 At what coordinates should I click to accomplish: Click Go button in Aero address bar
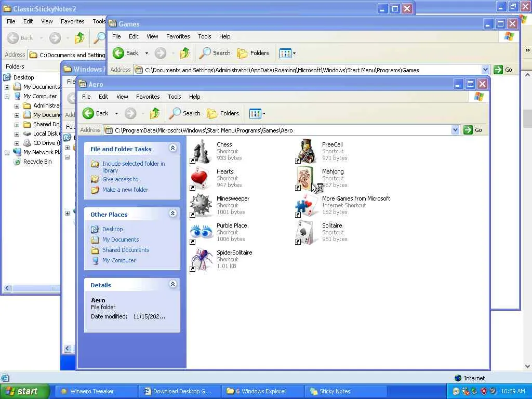(473, 130)
